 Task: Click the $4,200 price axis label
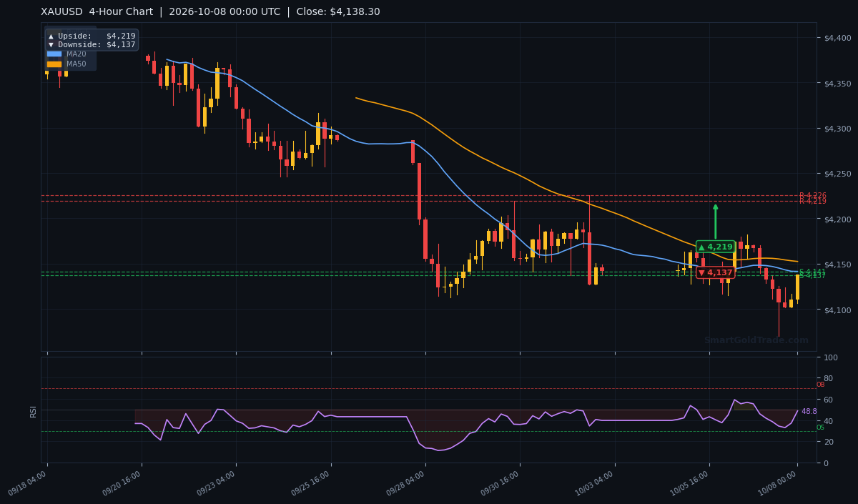838,219
